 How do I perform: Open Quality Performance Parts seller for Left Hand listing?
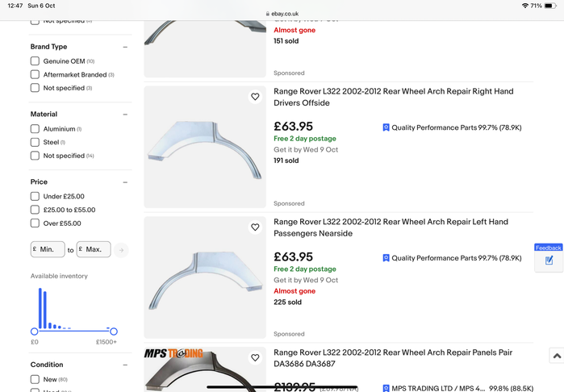tap(457, 258)
